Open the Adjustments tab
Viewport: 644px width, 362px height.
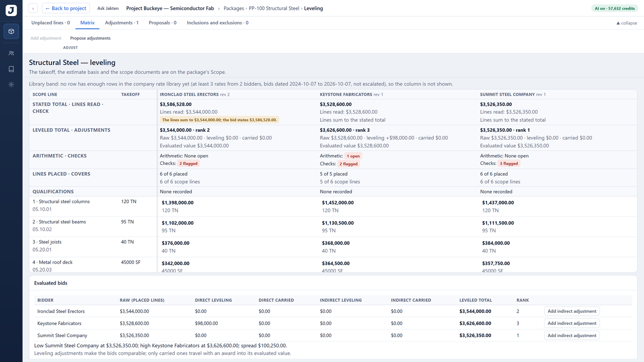pyautogui.click(x=122, y=23)
